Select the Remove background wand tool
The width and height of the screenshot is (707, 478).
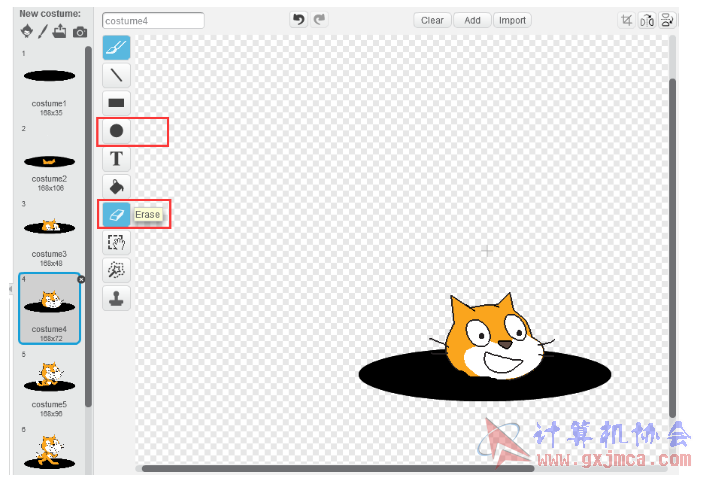pyautogui.click(x=116, y=270)
